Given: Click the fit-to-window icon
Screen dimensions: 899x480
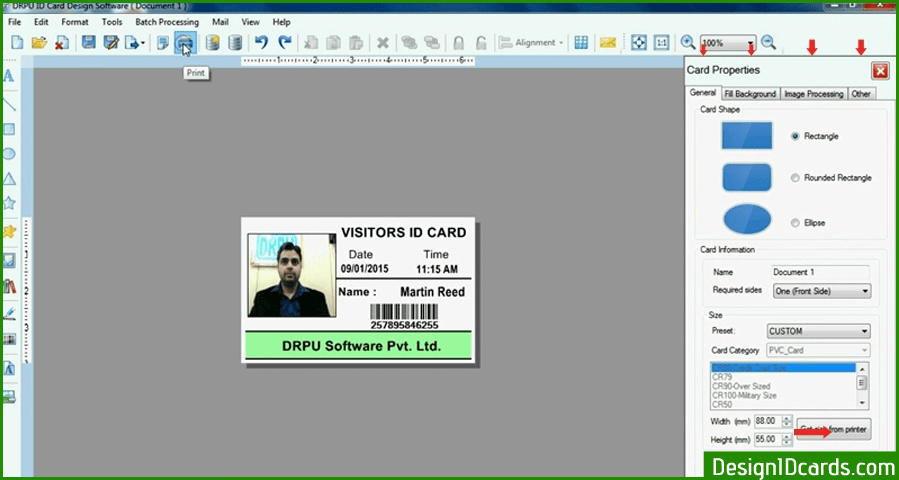Looking at the screenshot, I should (x=639, y=42).
